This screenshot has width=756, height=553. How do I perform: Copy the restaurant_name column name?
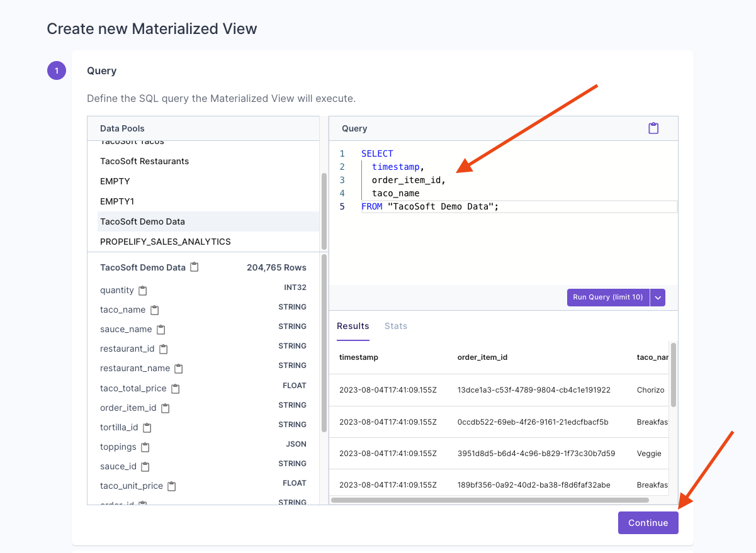click(x=178, y=367)
